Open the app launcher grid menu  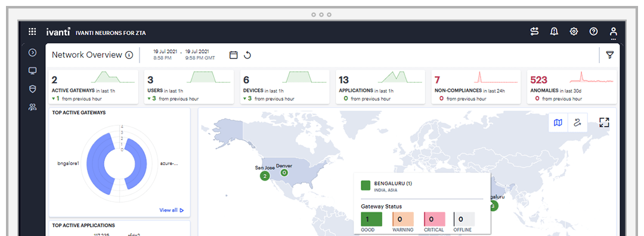pyautogui.click(x=32, y=32)
